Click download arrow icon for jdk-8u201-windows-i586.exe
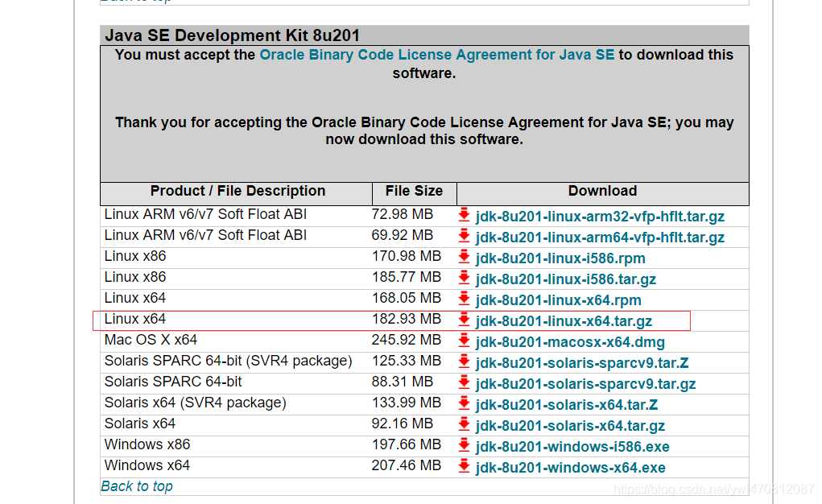 pyautogui.click(x=464, y=446)
